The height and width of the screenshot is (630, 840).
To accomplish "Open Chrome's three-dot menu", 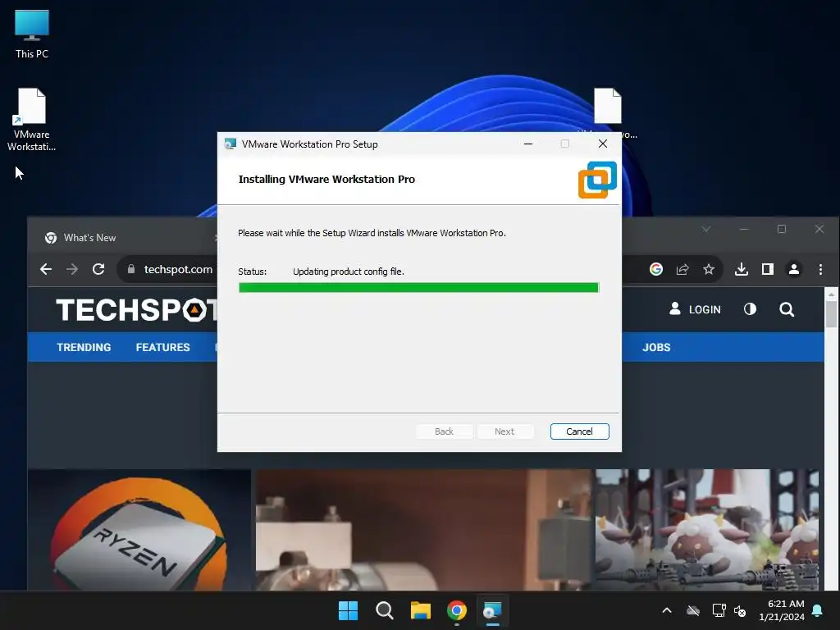I will coord(820,269).
